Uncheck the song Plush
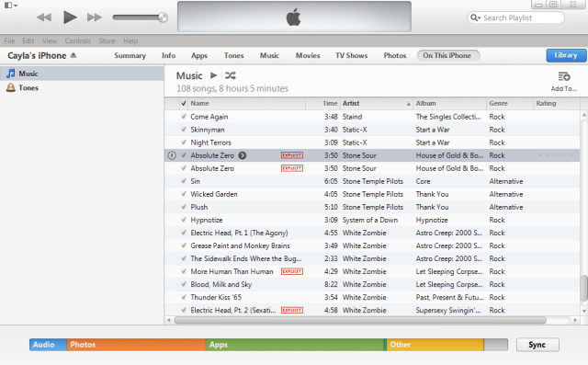Screen dimensions: 588x365 184,207
